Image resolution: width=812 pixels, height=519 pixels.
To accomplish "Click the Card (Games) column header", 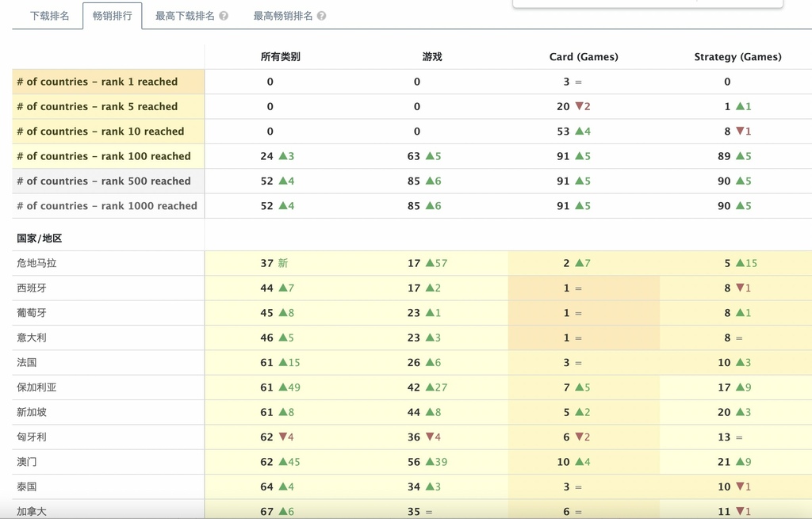I will [584, 57].
